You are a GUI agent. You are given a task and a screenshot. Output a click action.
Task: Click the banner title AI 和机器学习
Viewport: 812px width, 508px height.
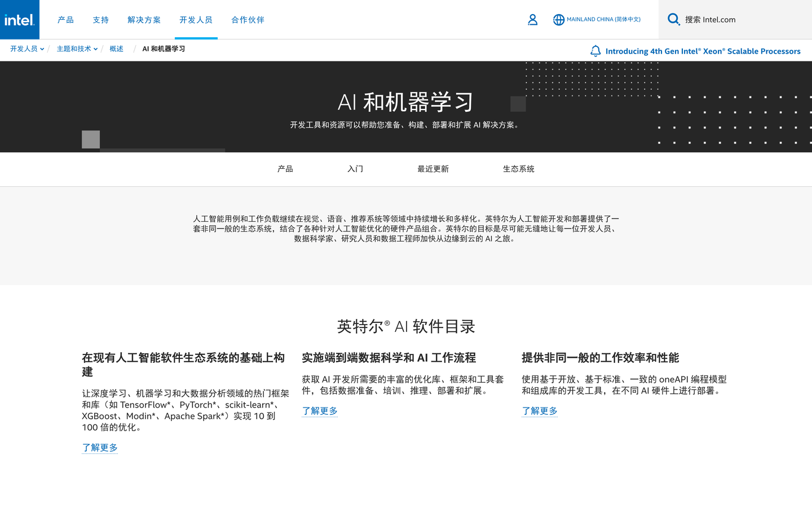pos(406,102)
